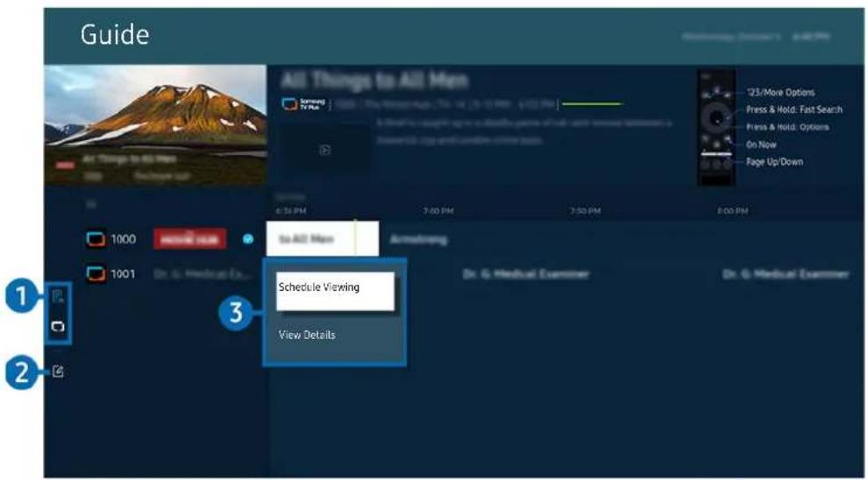Click the 8:00 PM time marker
The image size is (868, 480).
(733, 211)
